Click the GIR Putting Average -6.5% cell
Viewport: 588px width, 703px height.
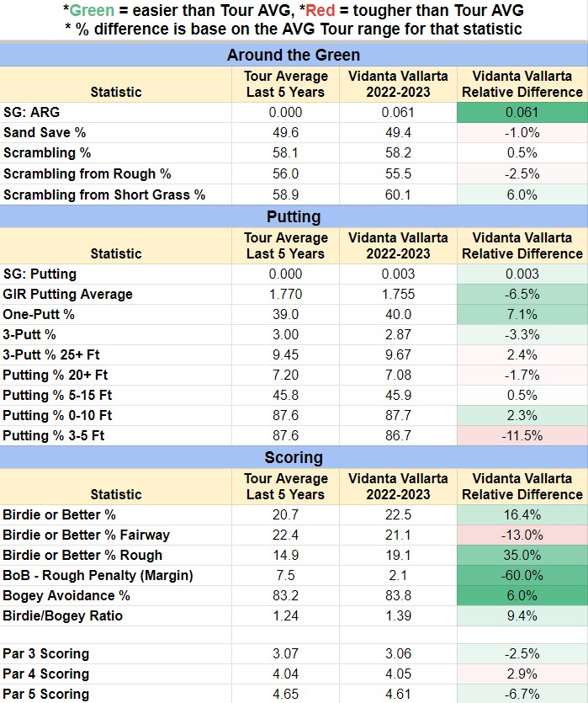point(522,294)
